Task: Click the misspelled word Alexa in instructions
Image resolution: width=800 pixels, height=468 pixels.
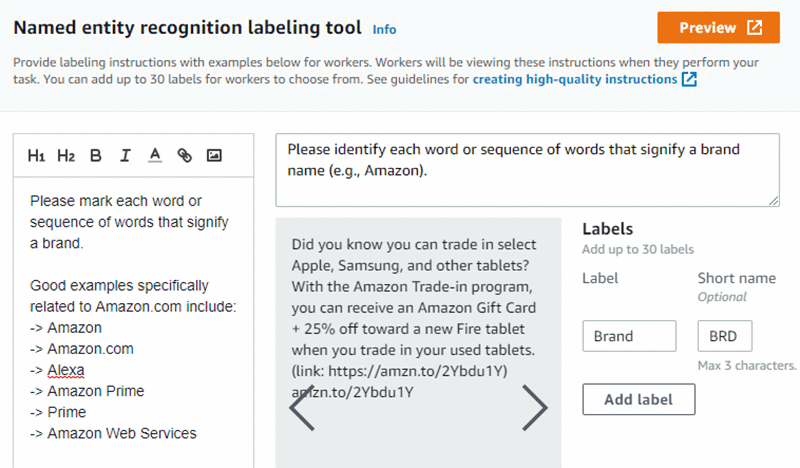Action: pyautogui.click(x=66, y=370)
